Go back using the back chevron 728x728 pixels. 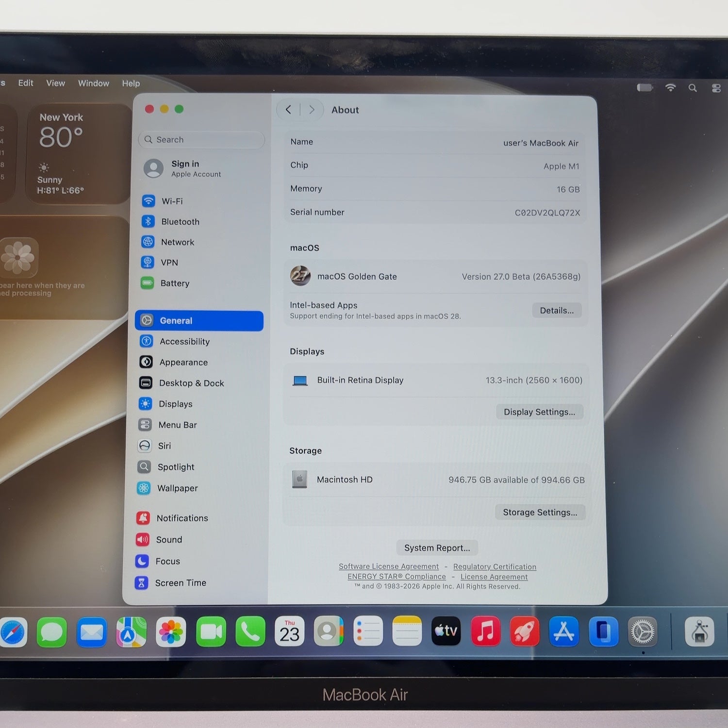point(288,110)
